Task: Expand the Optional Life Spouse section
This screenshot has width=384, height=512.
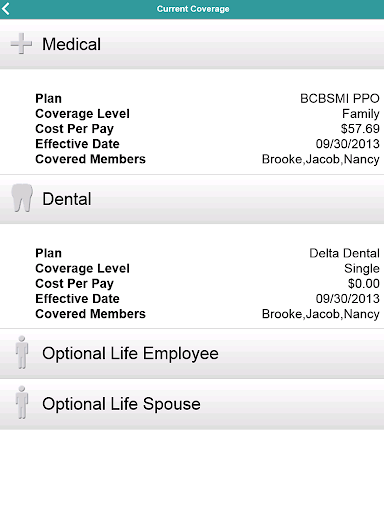Action: click(192, 404)
